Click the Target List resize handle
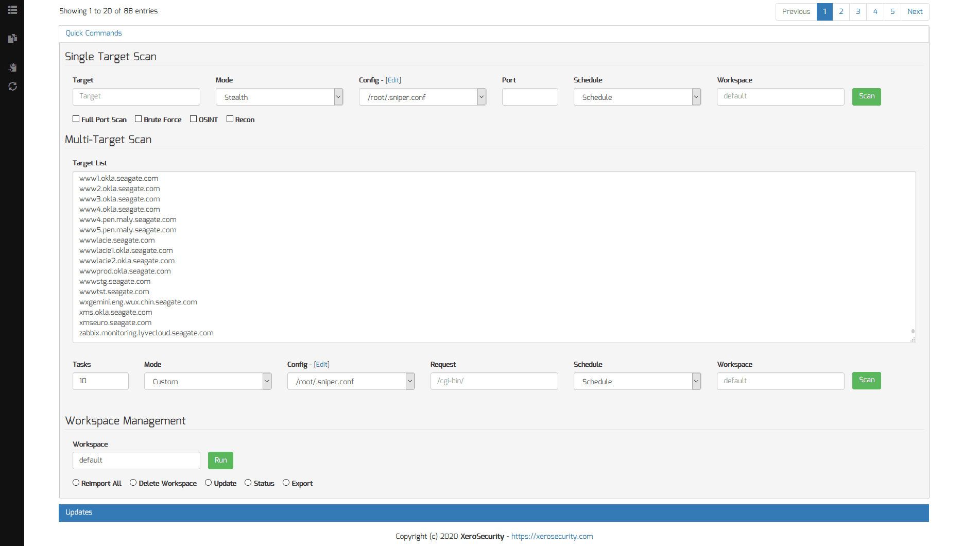Screen dimensions: 980x546 [913, 339]
